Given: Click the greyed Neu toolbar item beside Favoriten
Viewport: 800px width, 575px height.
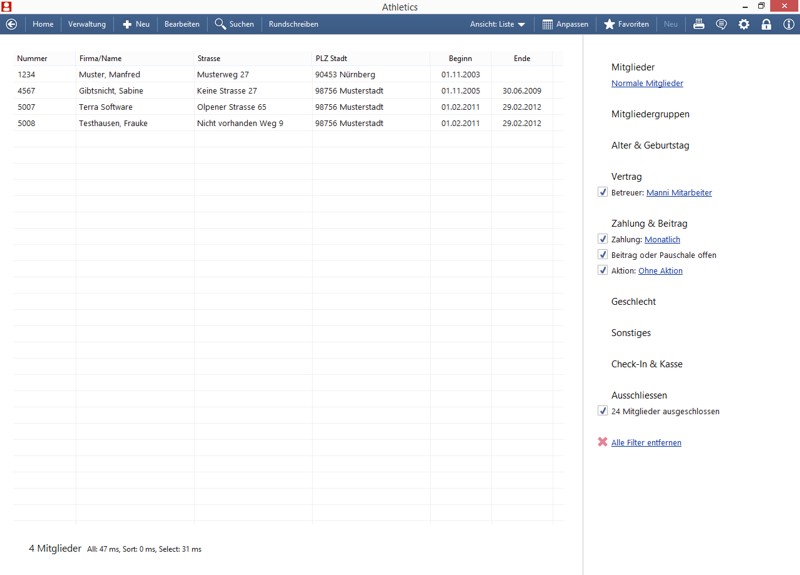Looking at the screenshot, I should click(x=670, y=24).
